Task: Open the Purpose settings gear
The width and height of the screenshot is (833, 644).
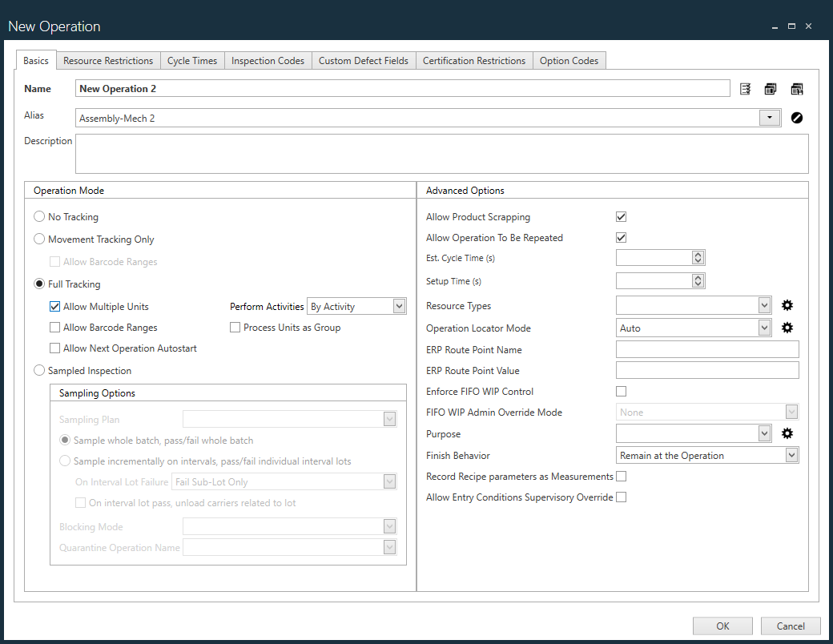Action: click(x=787, y=433)
